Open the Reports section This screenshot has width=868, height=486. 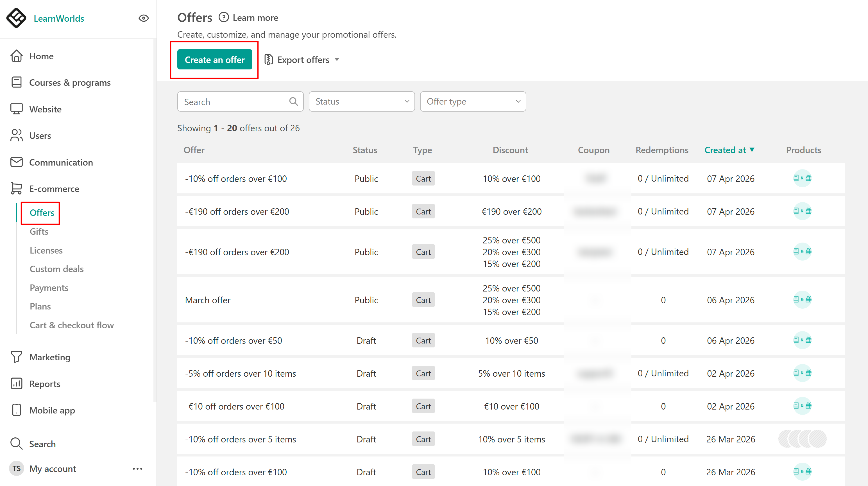(44, 384)
